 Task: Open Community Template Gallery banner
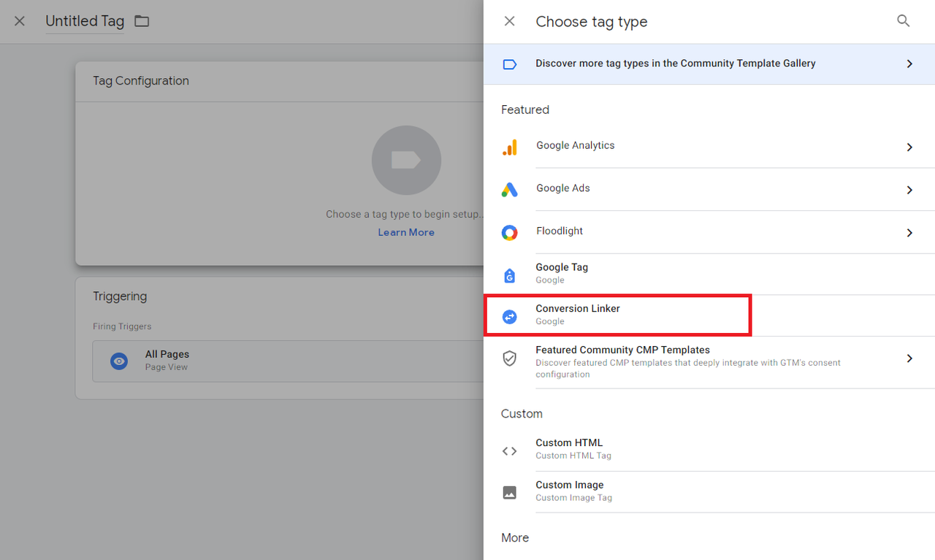point(709,64)
